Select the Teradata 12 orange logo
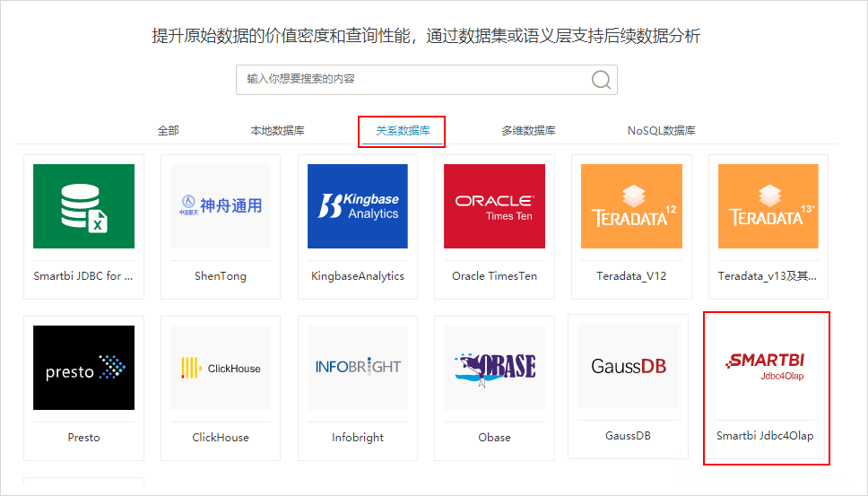 coord(631,206)
